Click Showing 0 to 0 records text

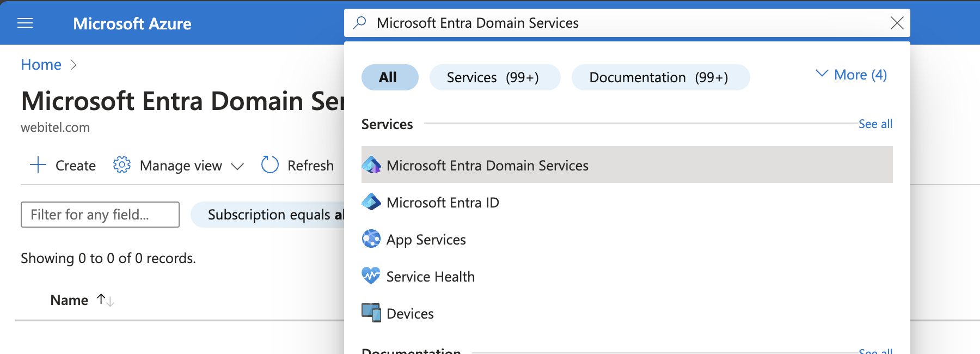pos(108,258)
